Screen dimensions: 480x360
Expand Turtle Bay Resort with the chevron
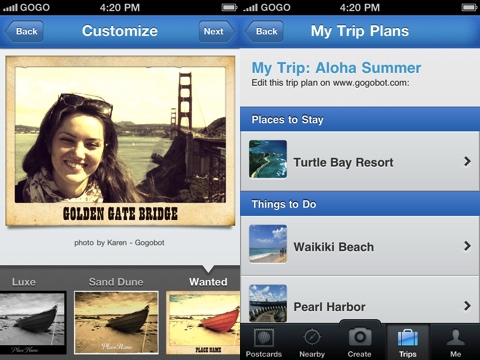(x=467, y=162)
